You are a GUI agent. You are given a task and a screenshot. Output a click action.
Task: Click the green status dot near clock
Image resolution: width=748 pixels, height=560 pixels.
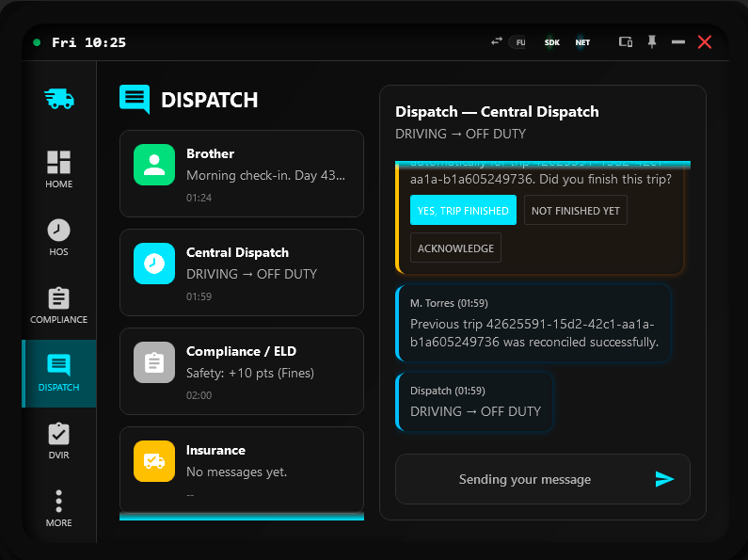click(x=37, y=42)
